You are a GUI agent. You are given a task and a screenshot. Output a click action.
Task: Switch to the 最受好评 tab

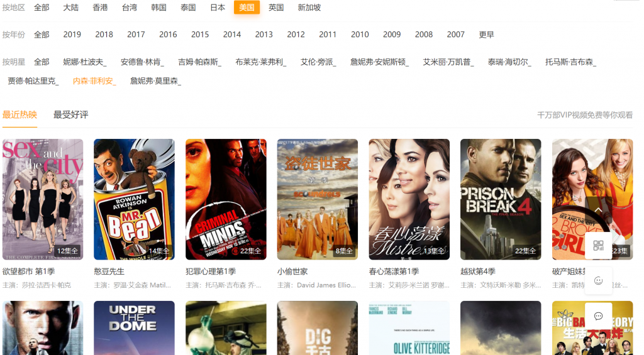pyautogui.click(x=70, y=115)
